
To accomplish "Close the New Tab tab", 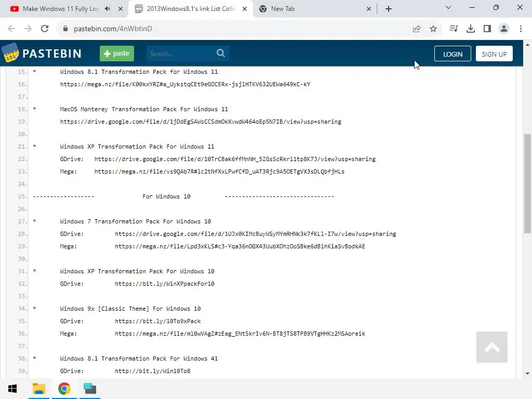I will [369, 9].
